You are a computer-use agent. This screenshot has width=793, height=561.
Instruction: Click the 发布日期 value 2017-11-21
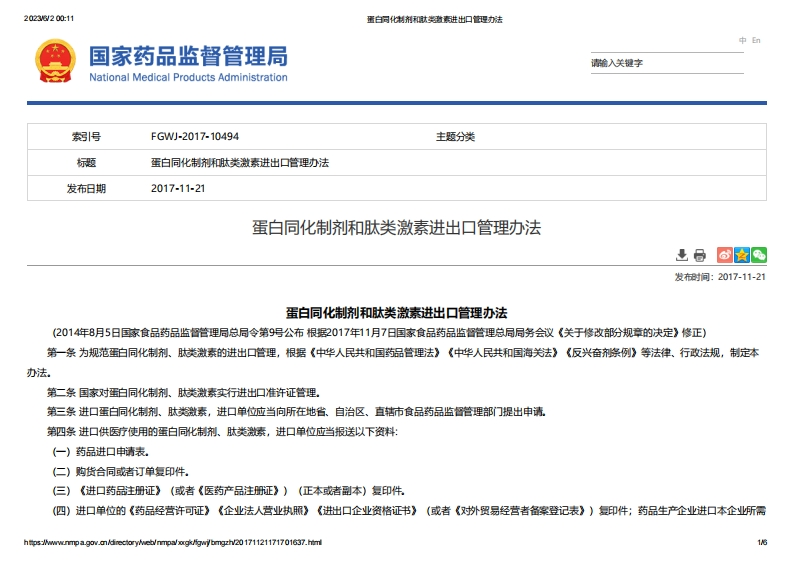pos(178,188)
